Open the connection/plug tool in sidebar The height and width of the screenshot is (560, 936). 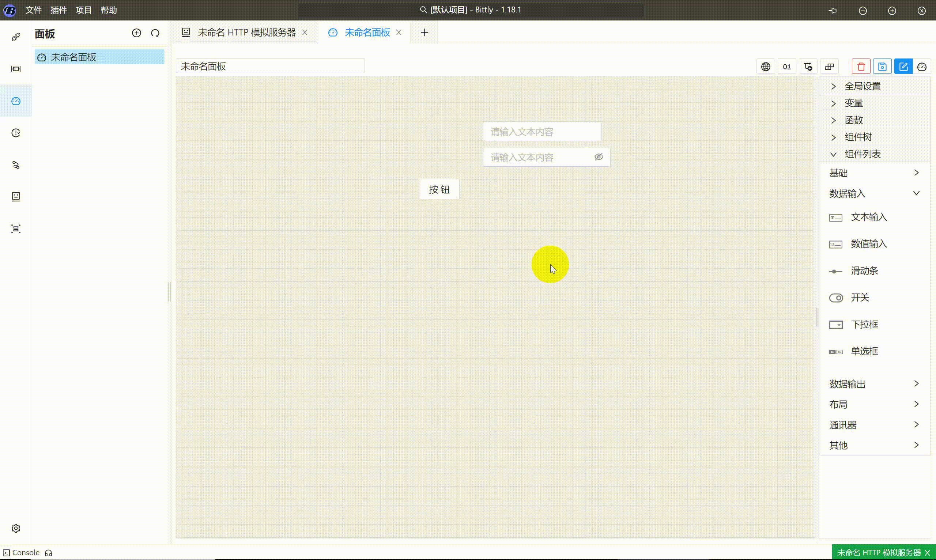pos(16,37)
